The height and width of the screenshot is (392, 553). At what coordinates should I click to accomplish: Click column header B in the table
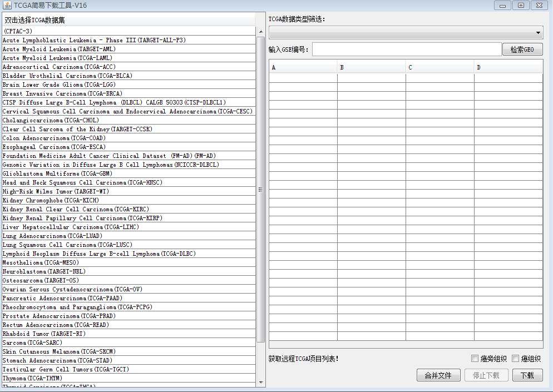pos(372,67)
